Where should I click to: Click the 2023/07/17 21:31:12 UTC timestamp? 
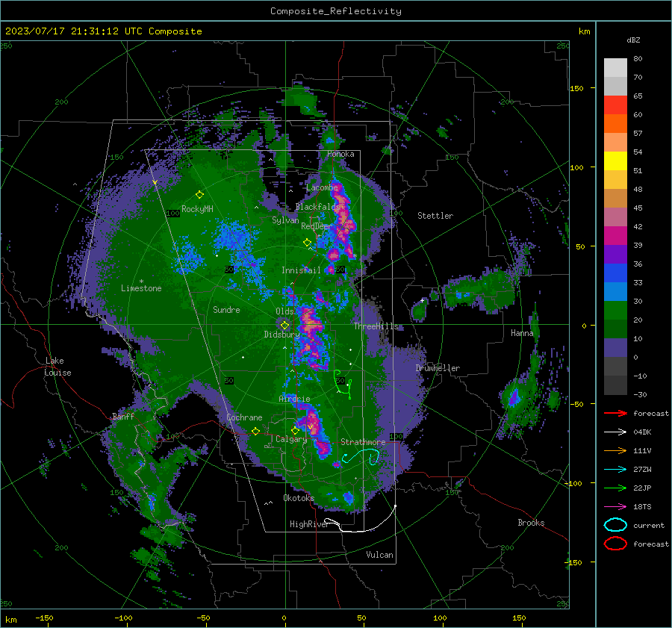click(103, 31)
